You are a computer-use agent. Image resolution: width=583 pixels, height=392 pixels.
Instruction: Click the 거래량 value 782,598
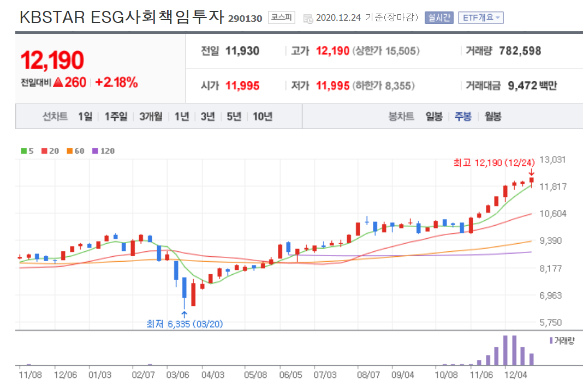pos(520,51)
